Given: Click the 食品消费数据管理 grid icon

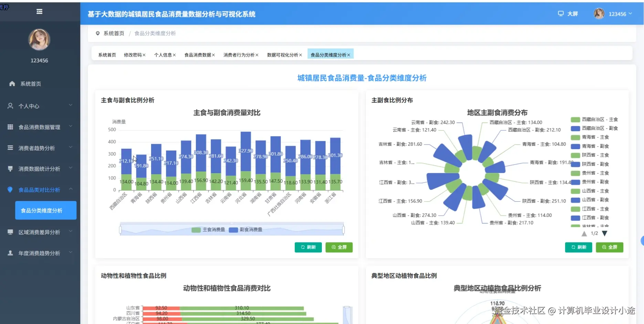Looking at the screenshot, I should click(10, 127).
